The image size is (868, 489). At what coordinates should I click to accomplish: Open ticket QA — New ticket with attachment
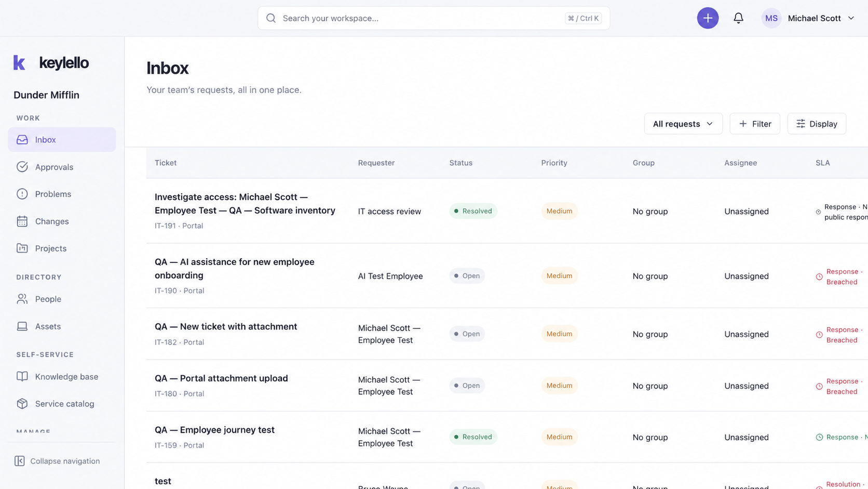(226, 326)
